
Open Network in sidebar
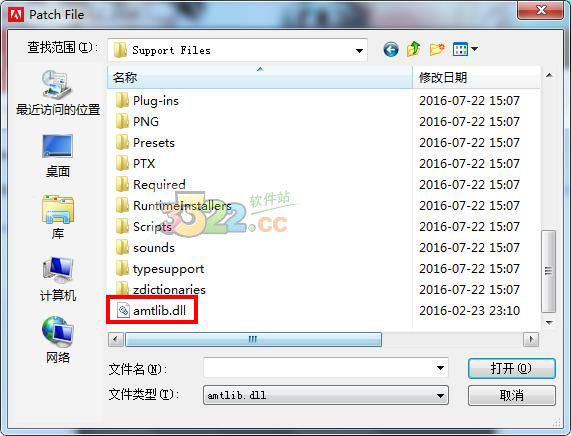click(58, 340)
